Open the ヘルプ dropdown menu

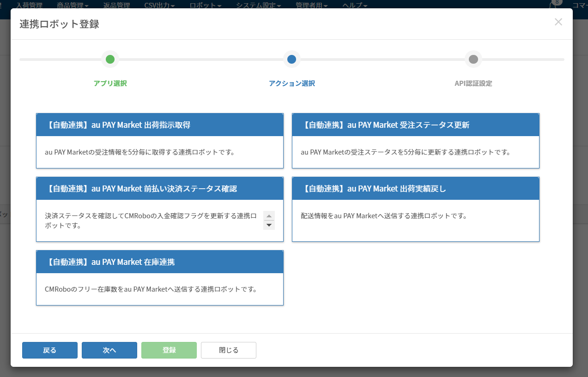tap(355, 6)
